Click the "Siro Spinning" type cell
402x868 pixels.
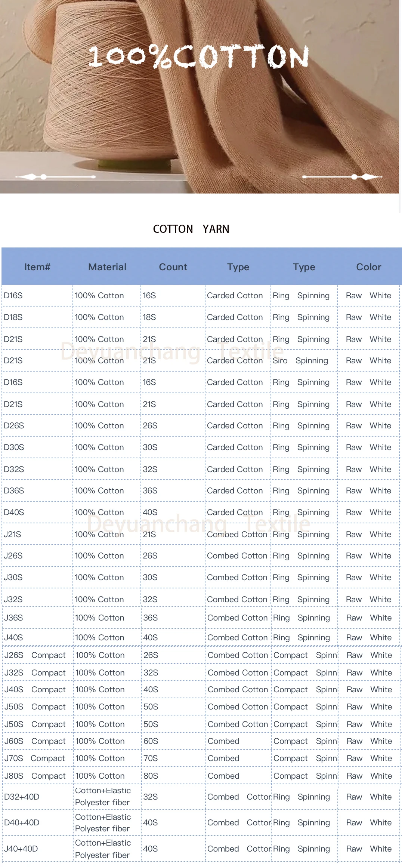(x=300, y=361)
